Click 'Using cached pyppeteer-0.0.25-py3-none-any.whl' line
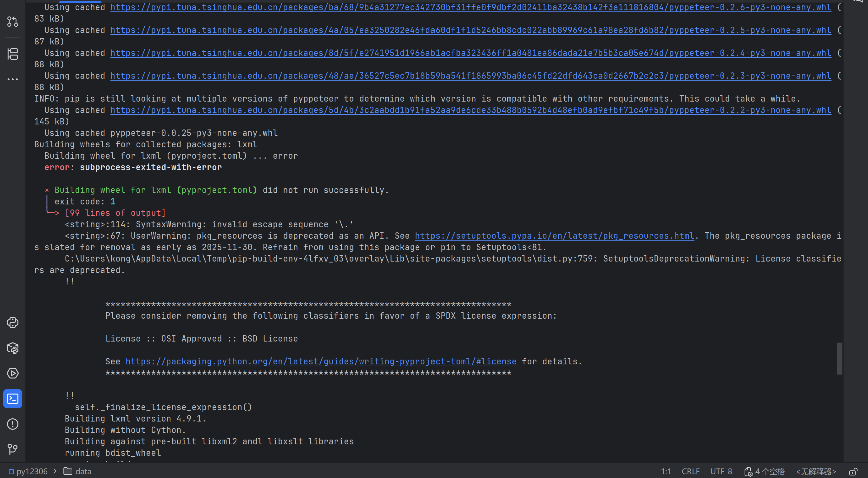Viewport: 868px width, 478px height. click(x=161, y=133)
